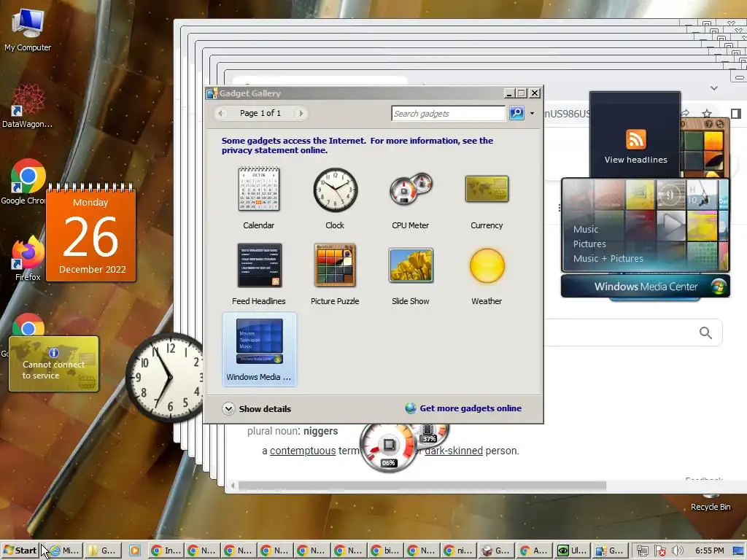
Task: Click the CPU meter gauge gadget on desktop
Action: click(388, 446)
